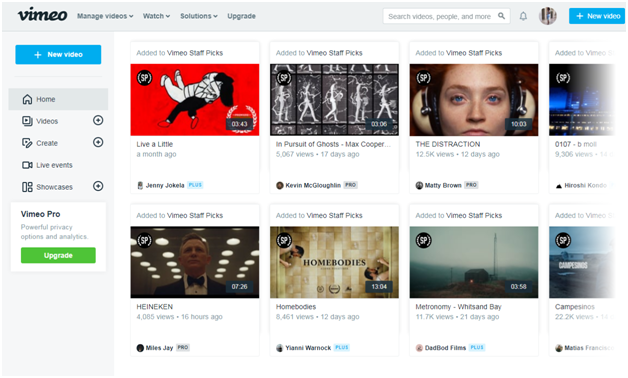Screen dimensions: 628x378
Task: Open the notifications bell
Action: (x=523, y=16)
